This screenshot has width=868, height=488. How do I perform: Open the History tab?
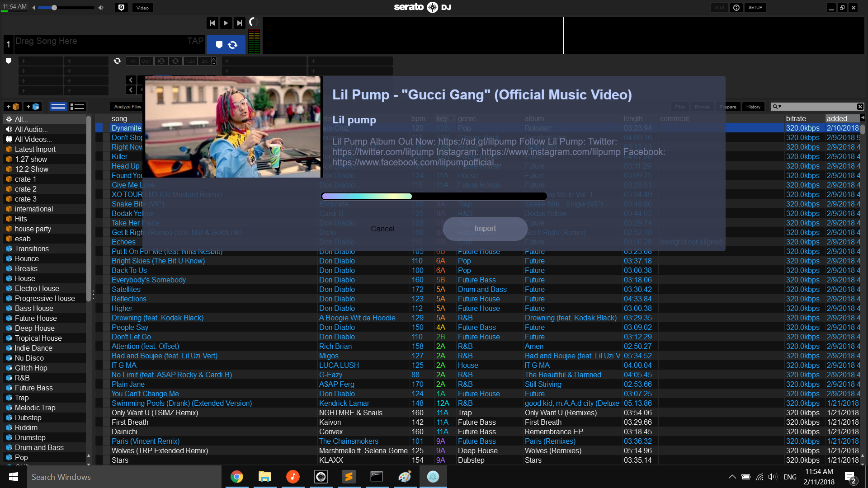pos(753,107)
